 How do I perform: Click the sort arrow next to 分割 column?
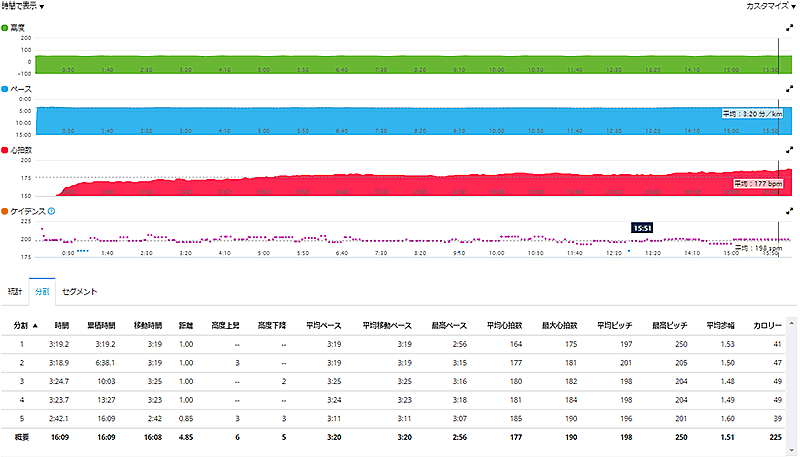click(x=37, y=325)
